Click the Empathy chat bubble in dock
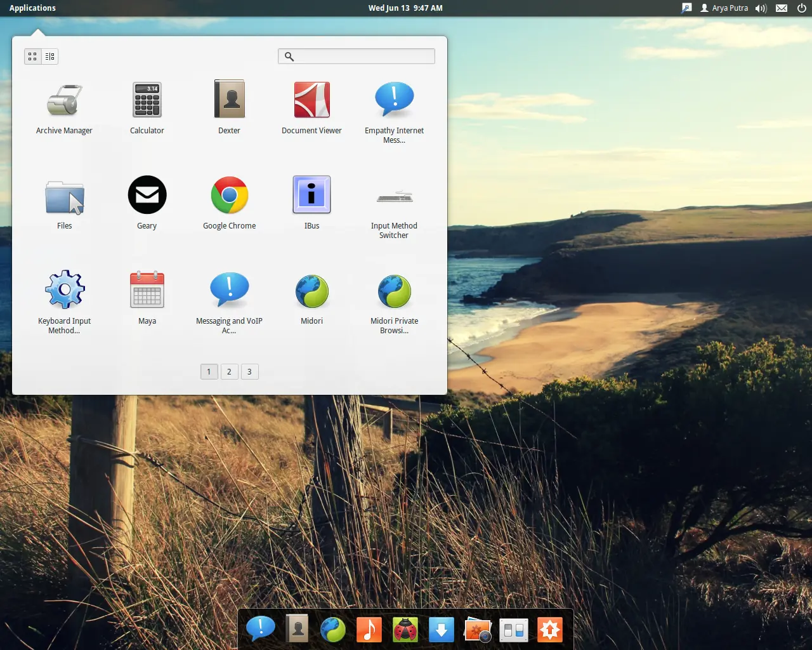The image size is (812, 650). point(261,629)
